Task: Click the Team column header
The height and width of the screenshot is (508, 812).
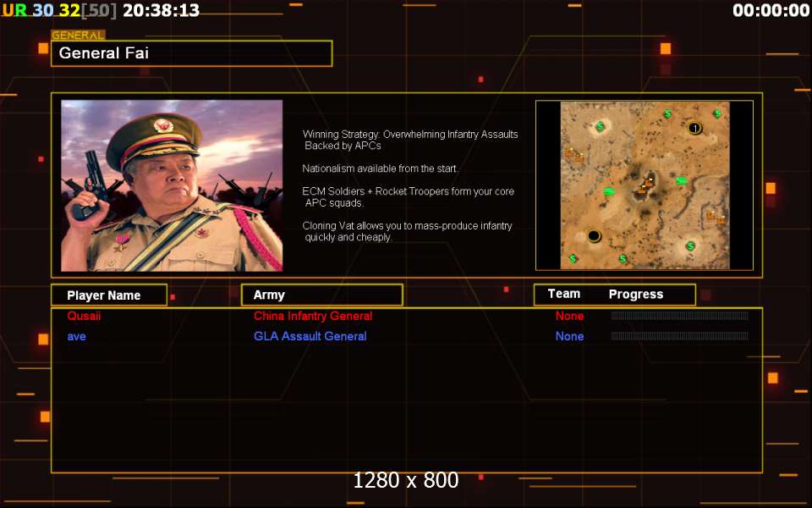Action: pyautogui.click(x=564, y=294)
